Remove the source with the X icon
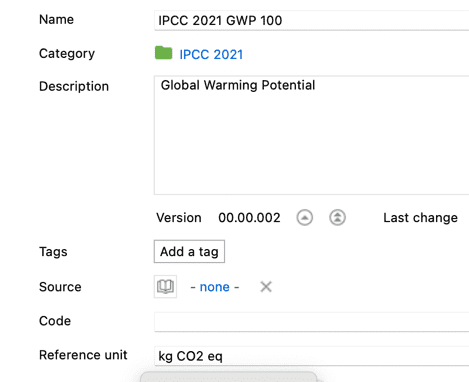 point(266,287)
